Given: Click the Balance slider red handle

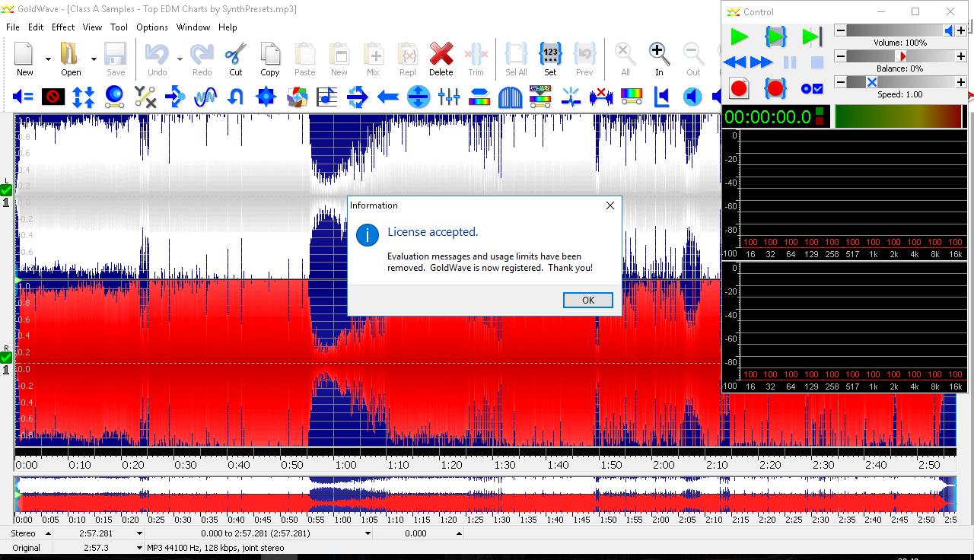Looking at the screenshot, I should (902, 56).
